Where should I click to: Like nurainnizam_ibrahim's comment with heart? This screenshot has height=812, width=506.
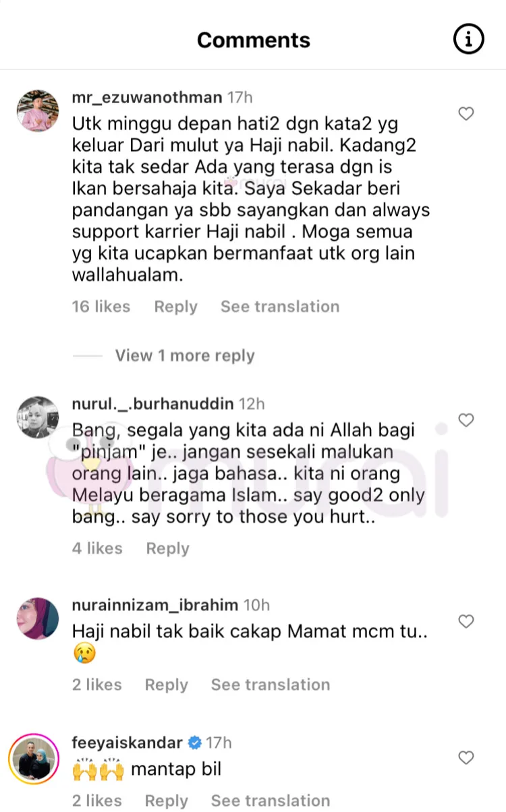466,621
